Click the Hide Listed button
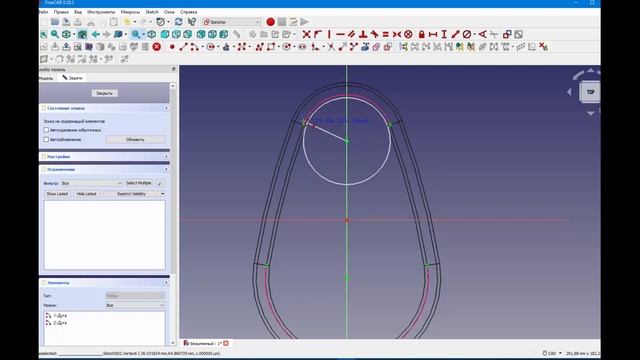Image resolution: width=640 pixels, height=360 pixels. 87,194
